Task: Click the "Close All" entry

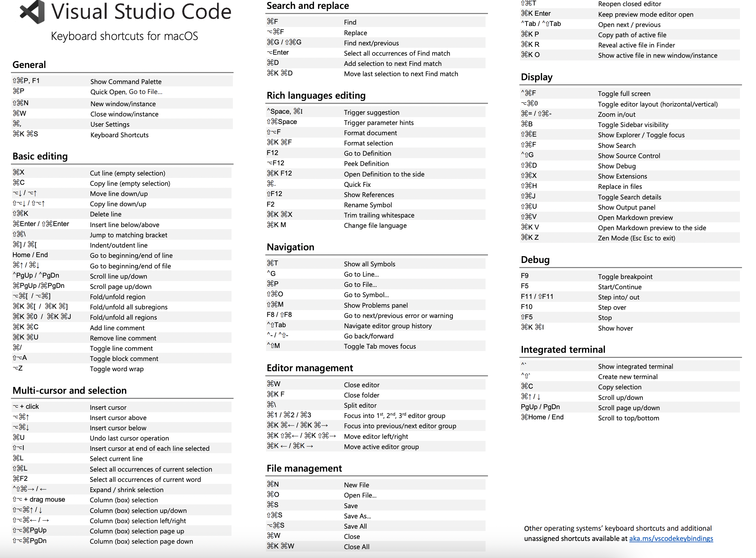Action: pos(356,547)
